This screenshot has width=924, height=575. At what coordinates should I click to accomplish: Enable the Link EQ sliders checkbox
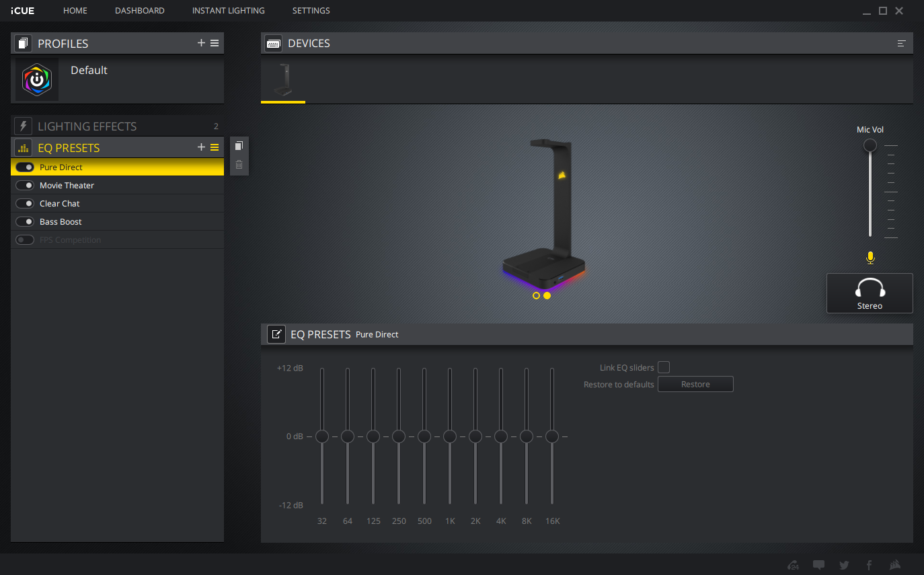click(664, 367)
